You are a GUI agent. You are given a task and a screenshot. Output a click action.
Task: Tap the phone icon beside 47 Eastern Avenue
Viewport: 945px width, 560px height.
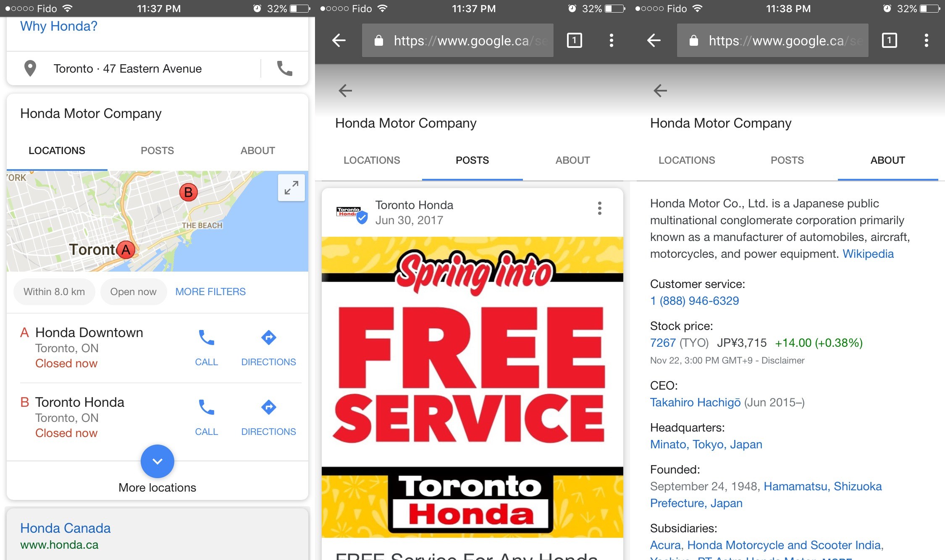tap(285, 68)
